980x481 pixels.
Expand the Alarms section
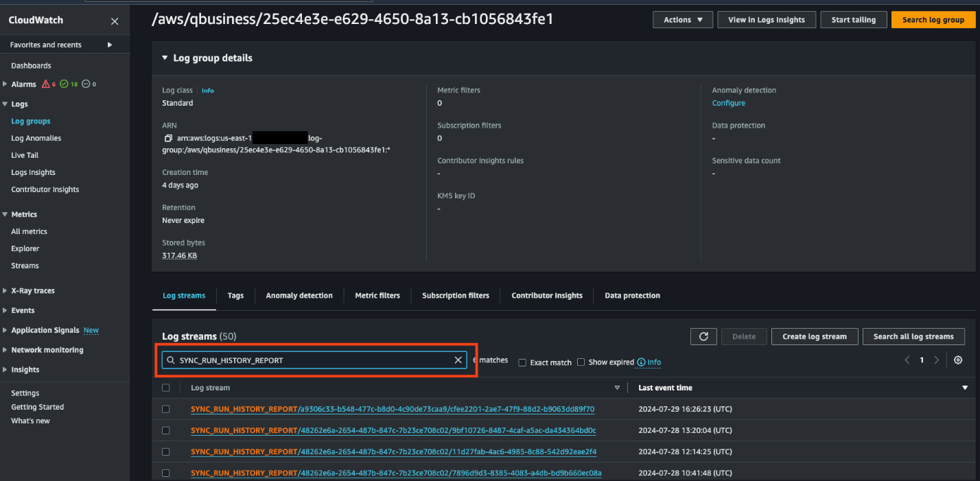click(x=5, y=84)
